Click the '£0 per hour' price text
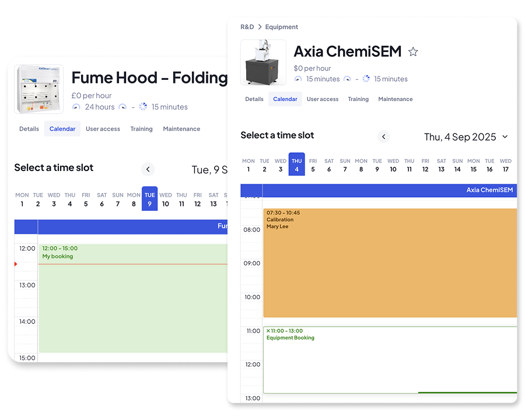 pyautogui.click(x=92, y=96)
